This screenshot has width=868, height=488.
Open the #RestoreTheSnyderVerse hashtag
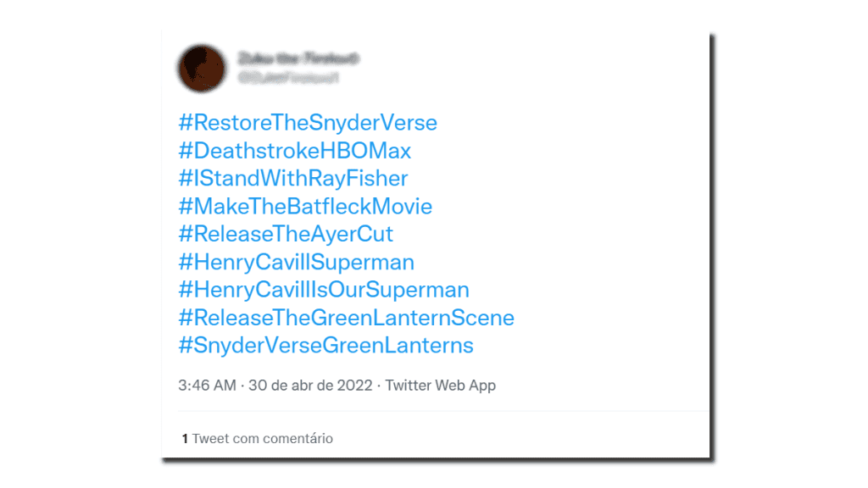pyautogui.click(x=307, y=123)
